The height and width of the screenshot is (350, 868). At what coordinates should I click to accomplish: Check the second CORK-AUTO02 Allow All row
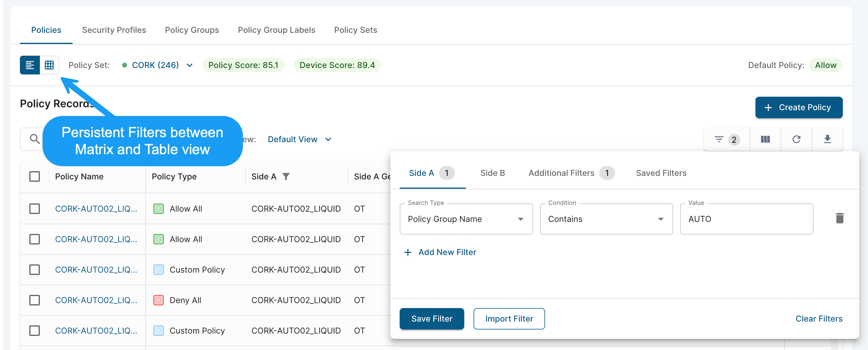click(x=34, y=239)
